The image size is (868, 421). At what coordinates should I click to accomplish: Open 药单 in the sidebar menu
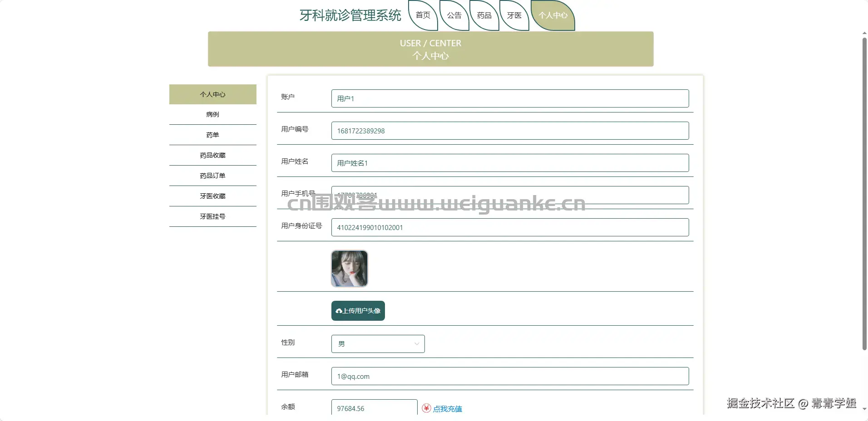(213, 135)
